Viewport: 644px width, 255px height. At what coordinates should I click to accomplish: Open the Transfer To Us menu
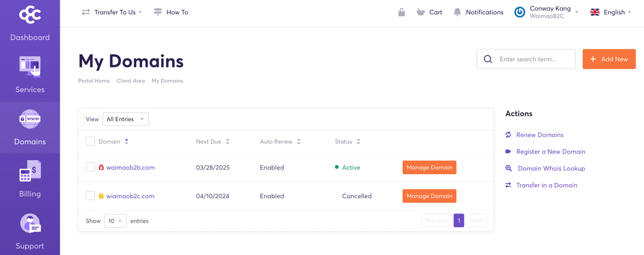coord(112,12)
